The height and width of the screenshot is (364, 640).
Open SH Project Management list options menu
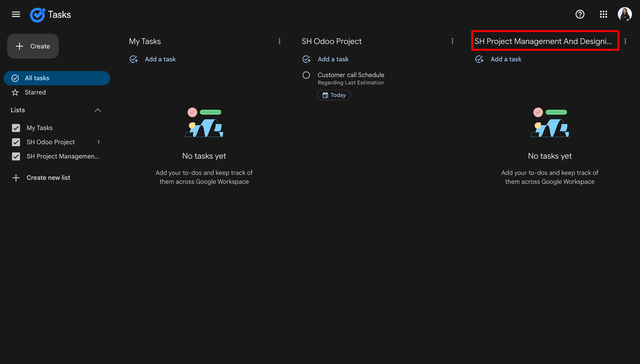[x=625, y=41]
